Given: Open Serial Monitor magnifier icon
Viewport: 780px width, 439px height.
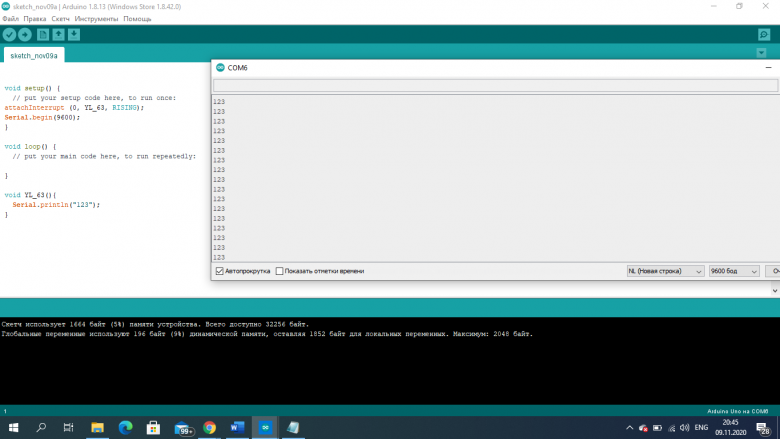Looking at the screenshot, I should (x=764, y=34).
